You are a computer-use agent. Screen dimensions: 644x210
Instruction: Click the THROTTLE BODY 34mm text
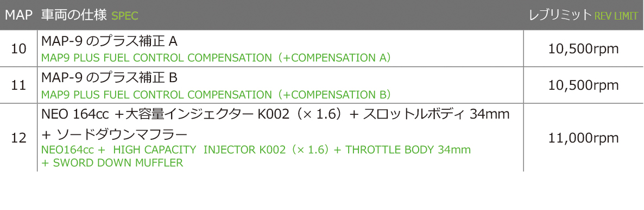point(408,150)
